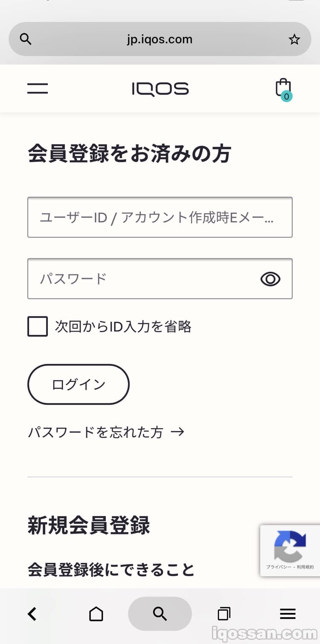Tap the bottom search button
The width and height of the screenshot is (320, 644).
[x=160, y=614]
